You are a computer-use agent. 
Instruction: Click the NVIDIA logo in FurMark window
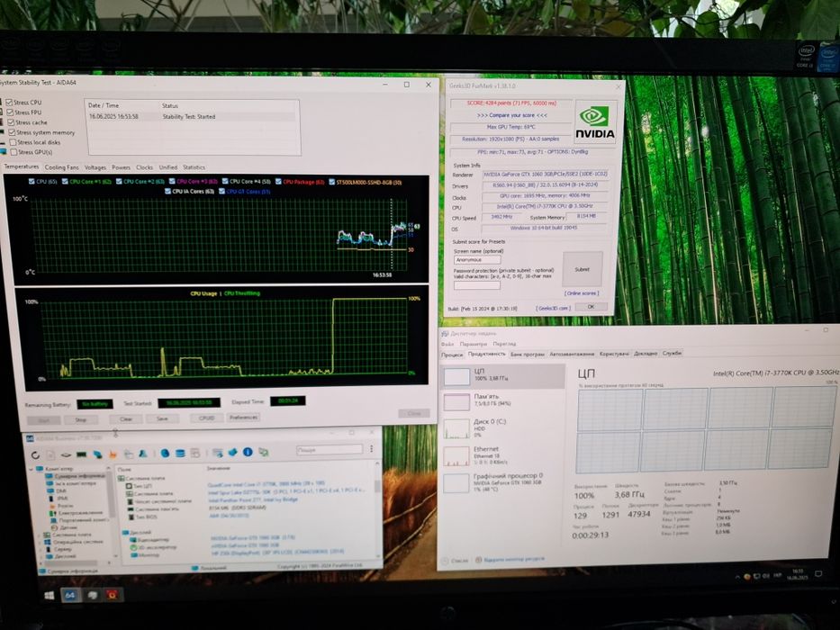pos(594,122)
